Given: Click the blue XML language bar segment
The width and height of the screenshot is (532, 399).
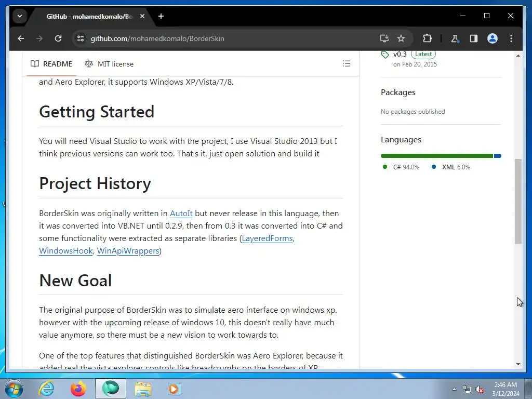Looking at the screenshot, I should (498, 156).
